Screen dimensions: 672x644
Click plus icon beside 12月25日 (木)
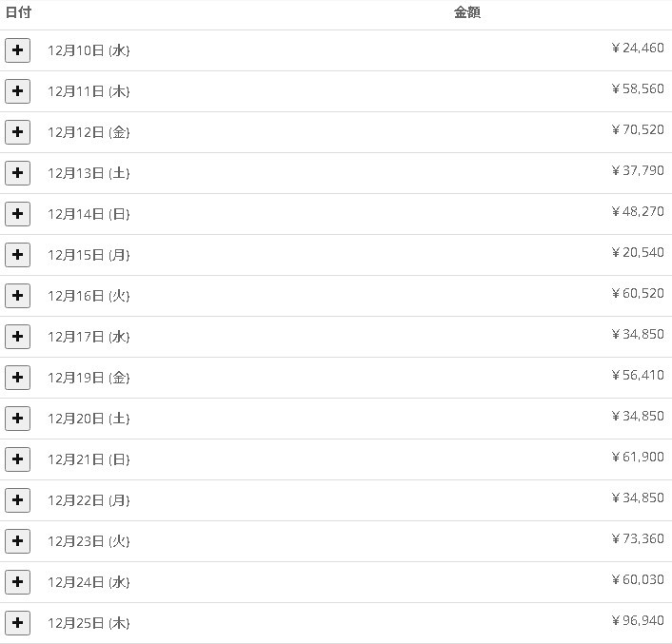[17, 623]
